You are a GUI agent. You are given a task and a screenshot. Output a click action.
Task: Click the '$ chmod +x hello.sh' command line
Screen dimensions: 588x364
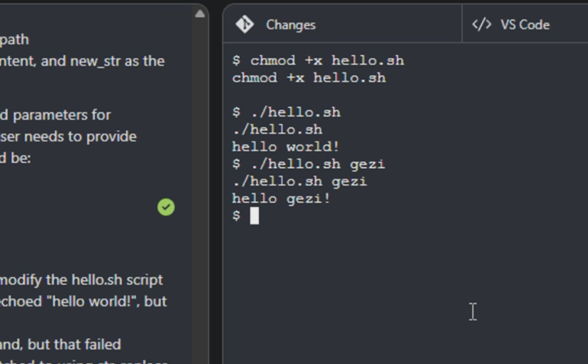tap(318, 60)
